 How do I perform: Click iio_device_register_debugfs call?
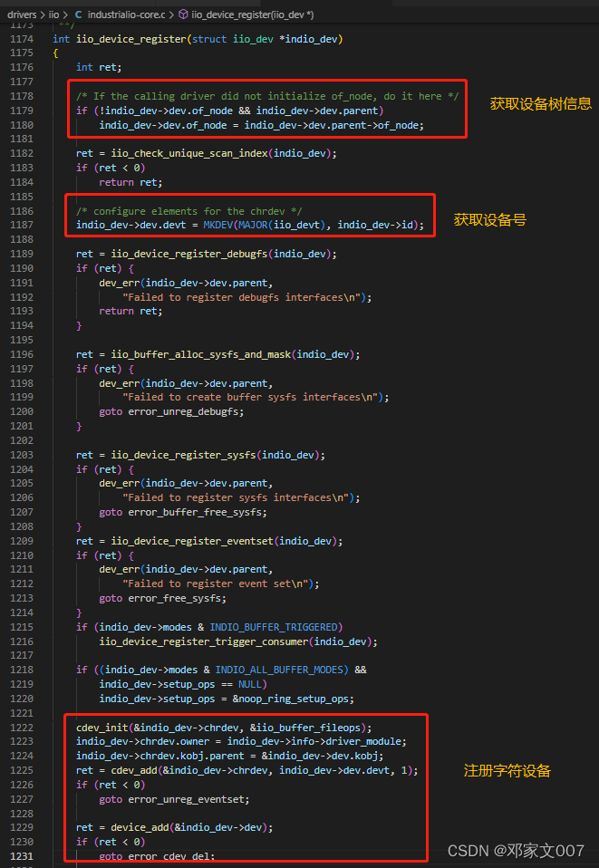pos(189,254)
